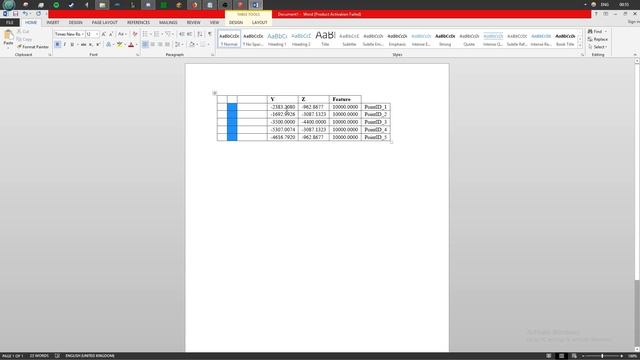Center the text alignment
640x360 pixels.
[x=153, y=44]
